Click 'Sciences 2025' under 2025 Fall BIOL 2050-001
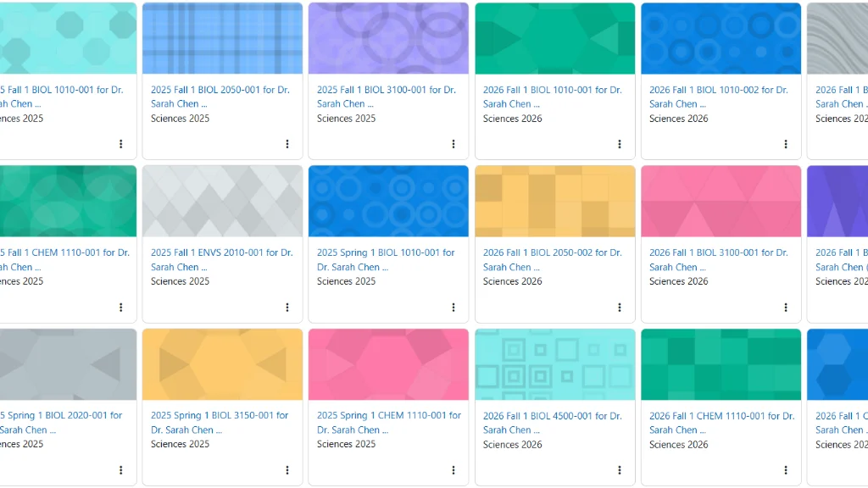This screenshot has width=868, height=488. (180, 119)
